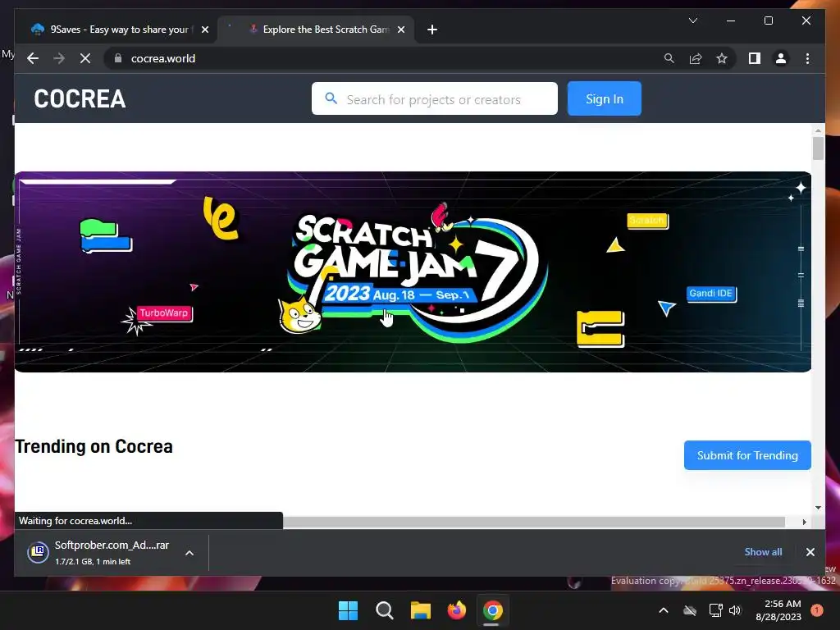Select the Explore the Best Scratch Games tab
840x630 pixels.
coord(316,30)
